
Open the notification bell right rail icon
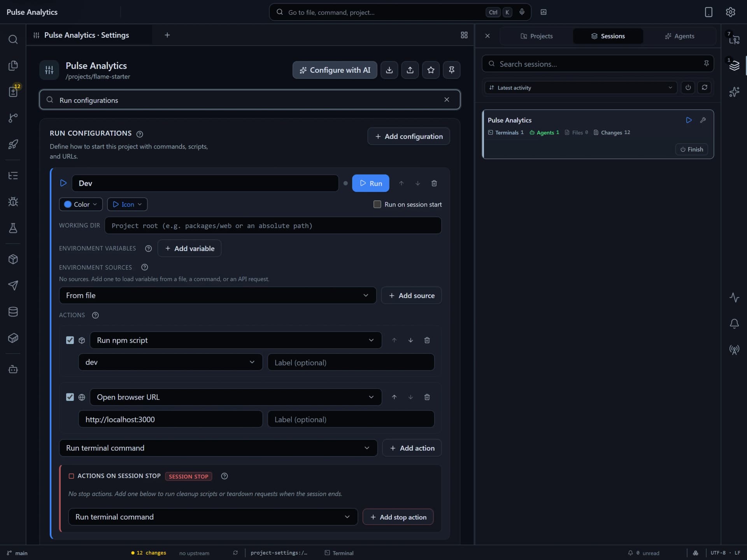coord(734,324)
